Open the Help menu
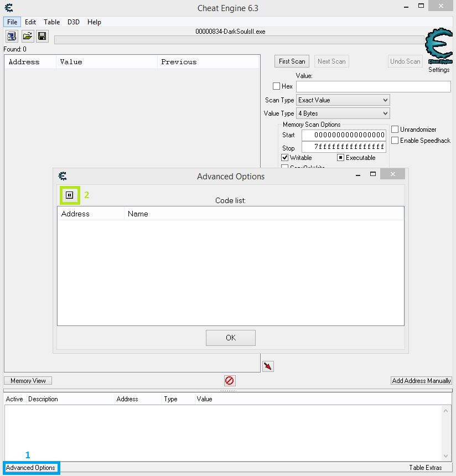The image size is (456, 476). (94, 22)
